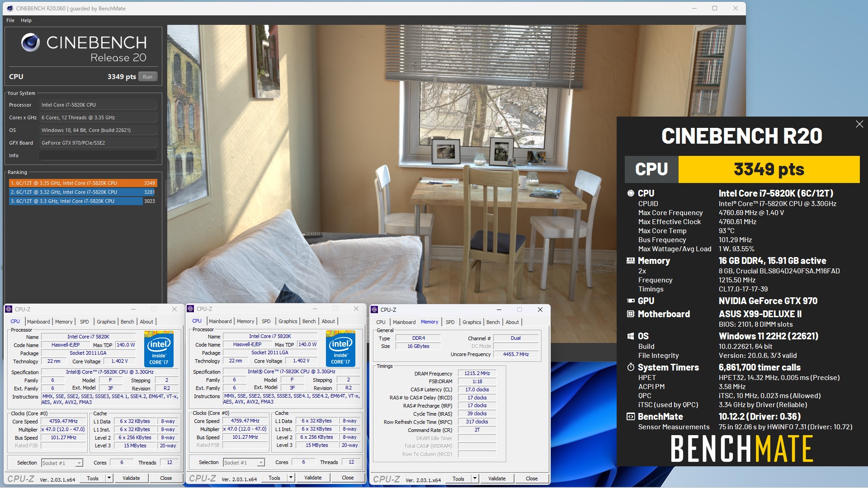Viewport: 868px width, 488px height.
Task: Expand Tools dropdown arrow in right CPU-Z
Action: tap(475, 479)
